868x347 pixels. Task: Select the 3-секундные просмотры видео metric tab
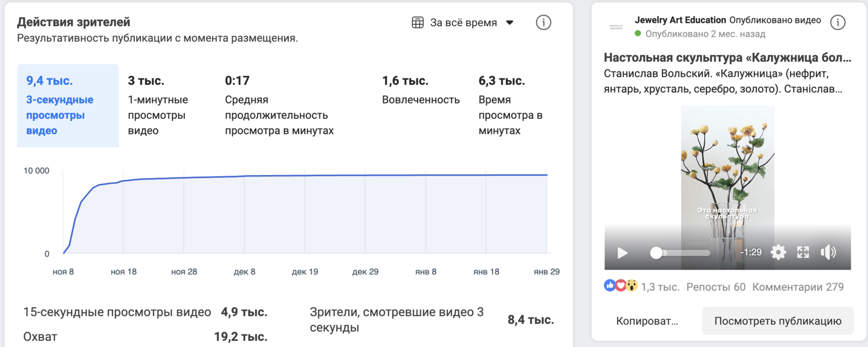68,106
